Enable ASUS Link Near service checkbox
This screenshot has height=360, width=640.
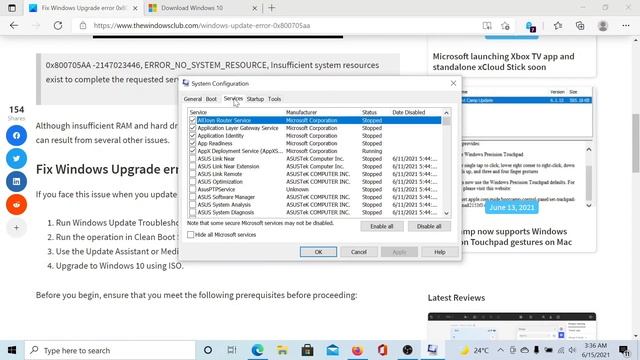tap(193, 158)
